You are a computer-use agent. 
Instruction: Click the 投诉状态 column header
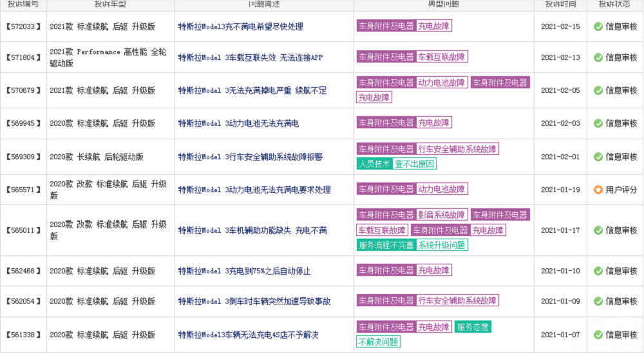[x=615, y=5]
